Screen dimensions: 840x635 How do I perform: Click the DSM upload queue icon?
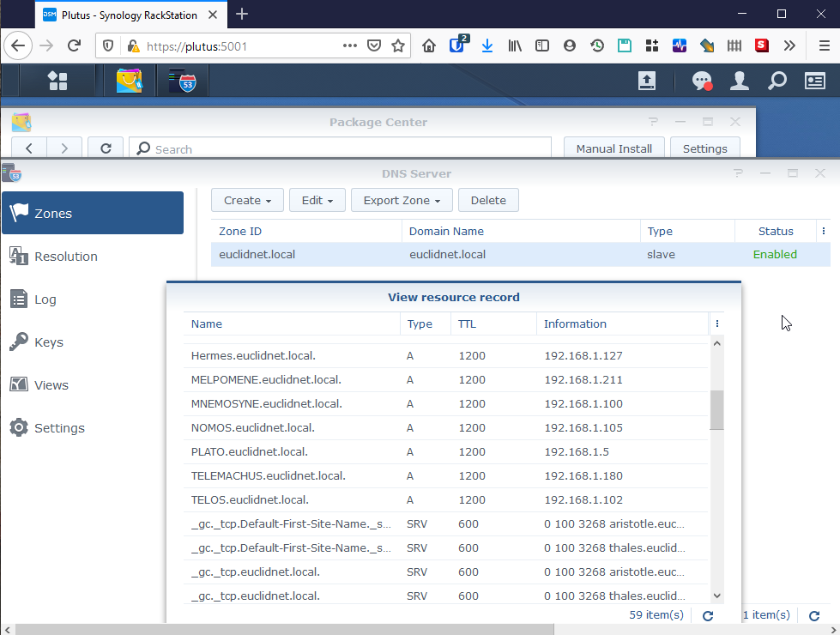647,81
